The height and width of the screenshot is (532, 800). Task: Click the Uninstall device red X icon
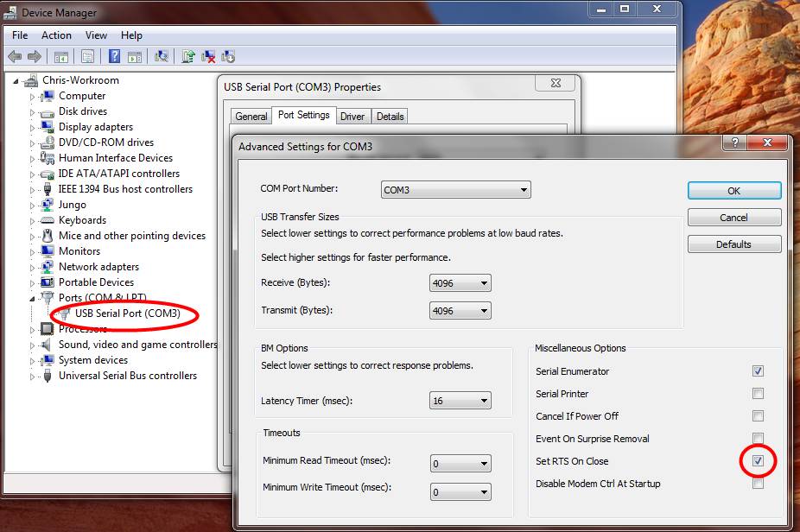coord(208,57)
